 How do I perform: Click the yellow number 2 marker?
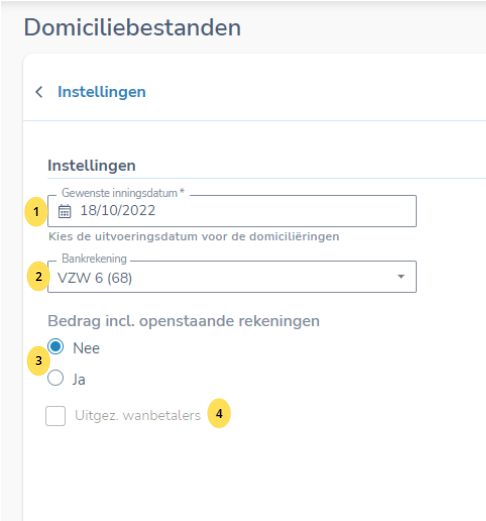(x=38, y=276)
